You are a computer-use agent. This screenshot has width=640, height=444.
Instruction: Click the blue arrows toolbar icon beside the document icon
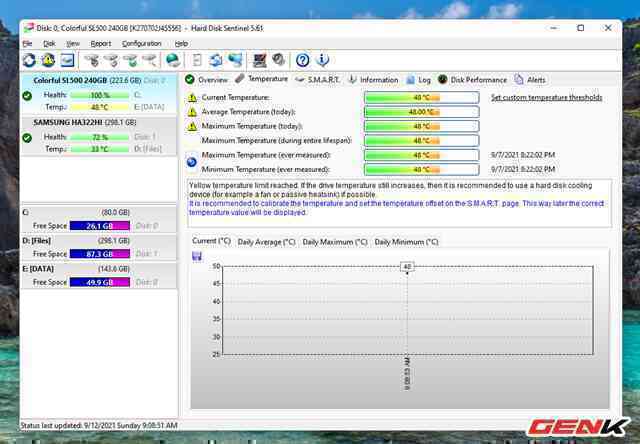pos(216,60)
